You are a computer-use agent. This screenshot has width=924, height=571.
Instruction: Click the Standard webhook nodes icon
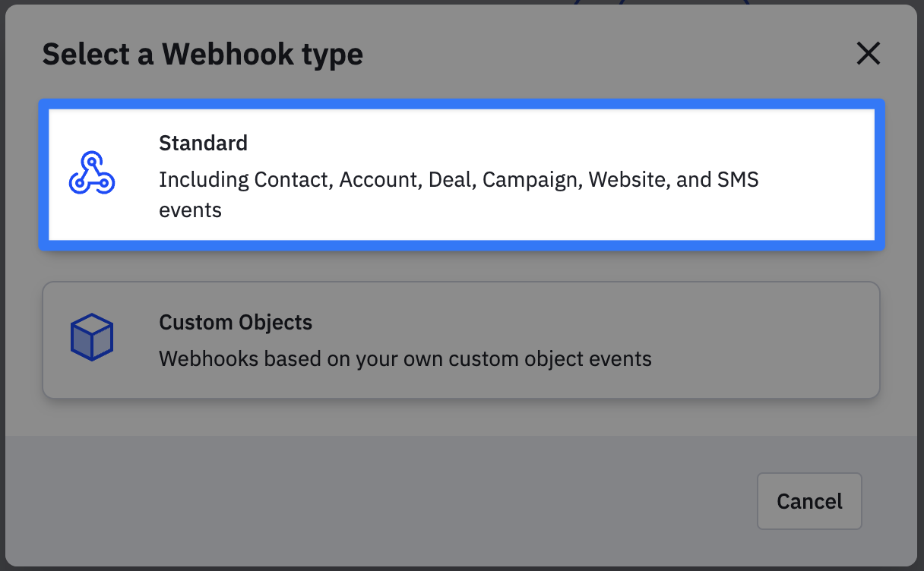click(x=91, y=174)
